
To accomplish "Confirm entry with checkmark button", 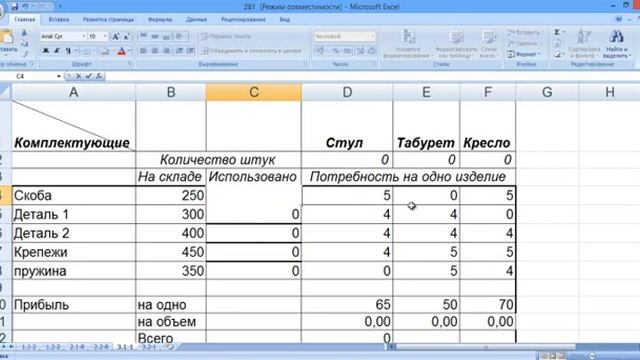I will point(89,76).
